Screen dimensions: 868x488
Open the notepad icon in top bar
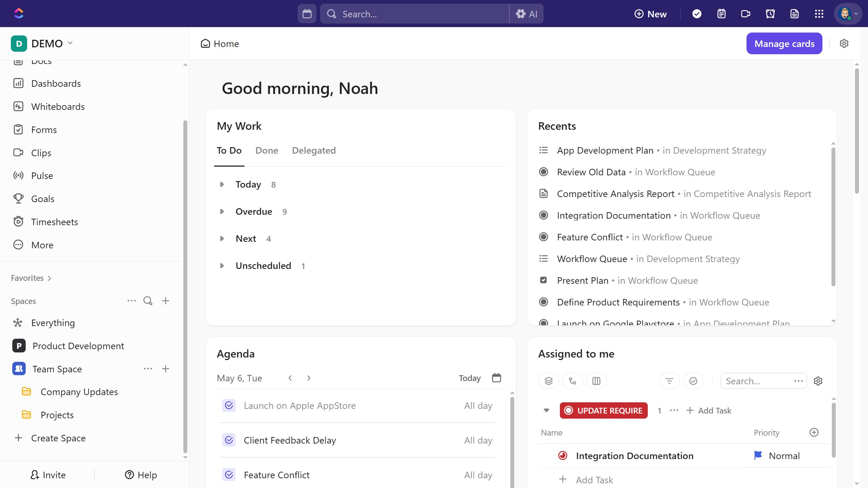[722, 14]
